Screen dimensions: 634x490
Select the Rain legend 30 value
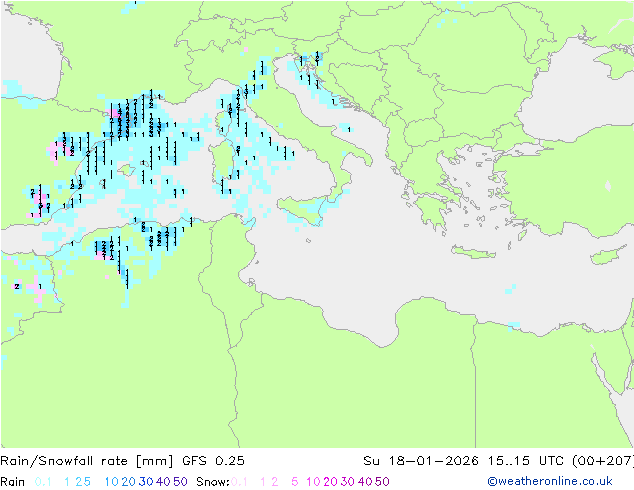point(146,482)
